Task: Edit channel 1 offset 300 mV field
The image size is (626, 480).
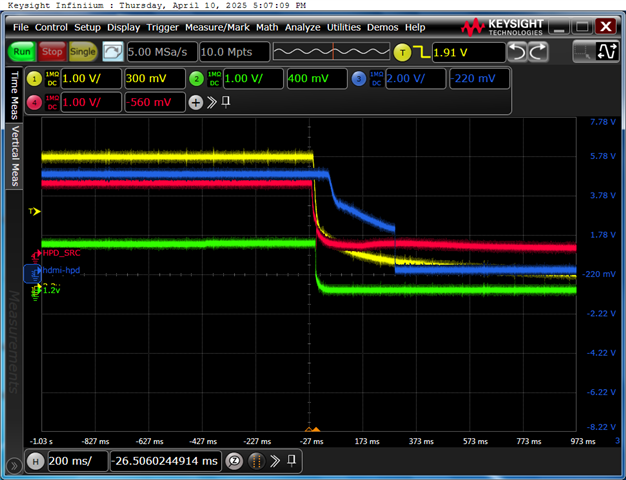Action: (x=155, y=78)
